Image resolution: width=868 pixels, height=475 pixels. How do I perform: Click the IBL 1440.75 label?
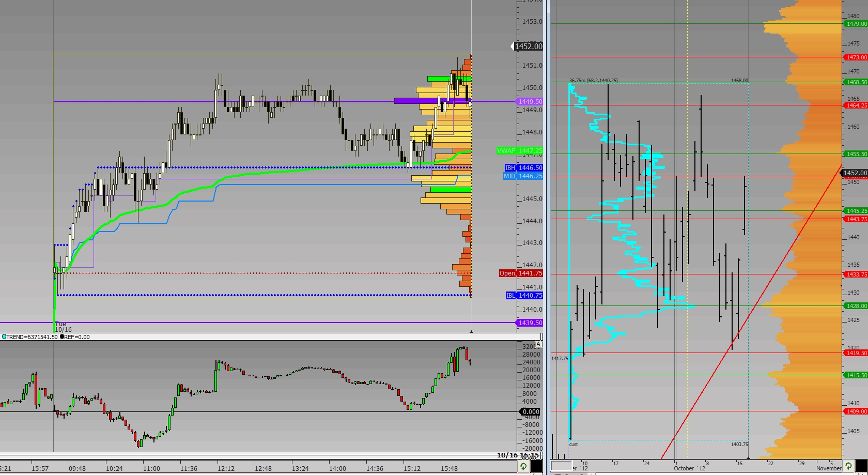(524, 296)
